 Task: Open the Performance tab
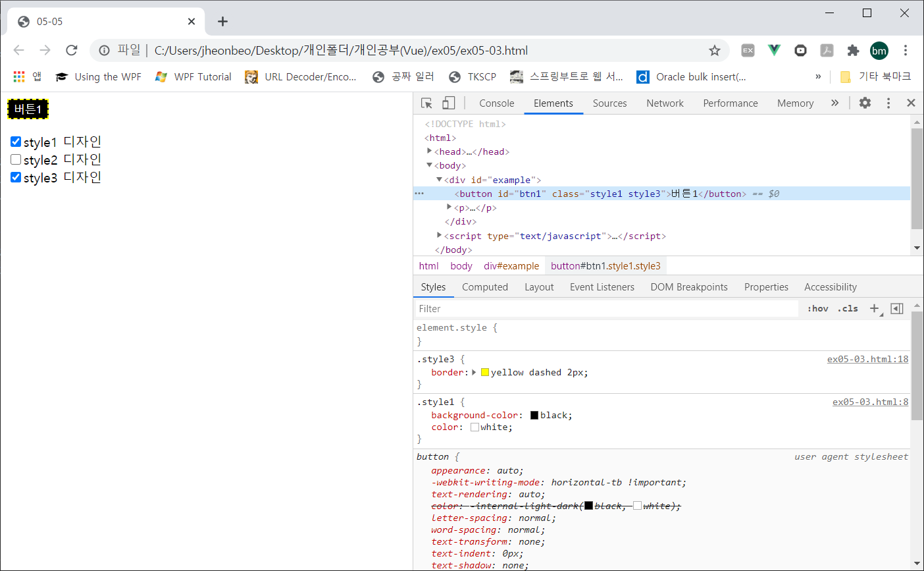[731, 103]
